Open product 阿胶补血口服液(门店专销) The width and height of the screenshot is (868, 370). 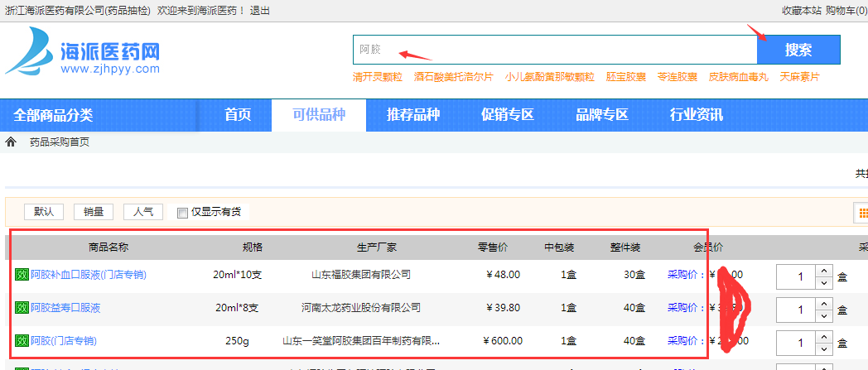point(88,274)
